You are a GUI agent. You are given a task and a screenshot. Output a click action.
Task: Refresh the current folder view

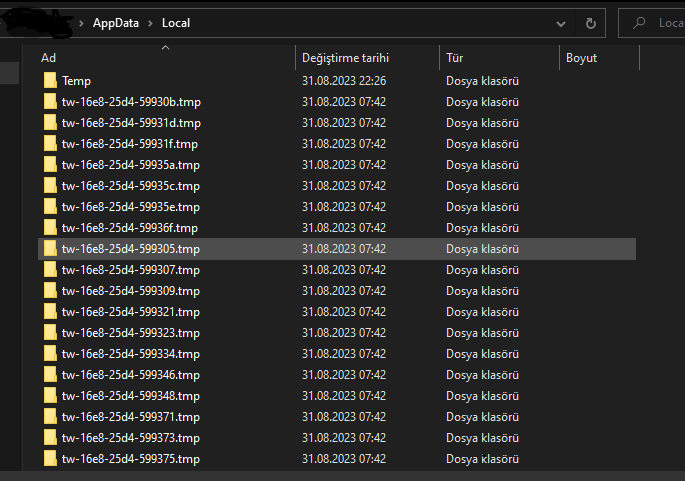pyautogui.click(x=591, y=23)
